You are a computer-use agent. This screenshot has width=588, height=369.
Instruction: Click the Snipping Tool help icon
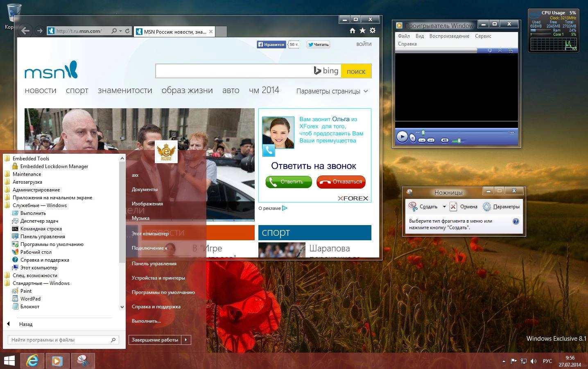pyautogui.click(x=516, y=221)
